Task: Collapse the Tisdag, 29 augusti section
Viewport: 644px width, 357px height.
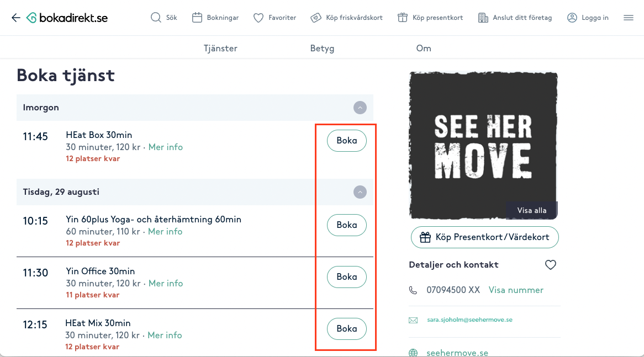Action: point(360,192)
